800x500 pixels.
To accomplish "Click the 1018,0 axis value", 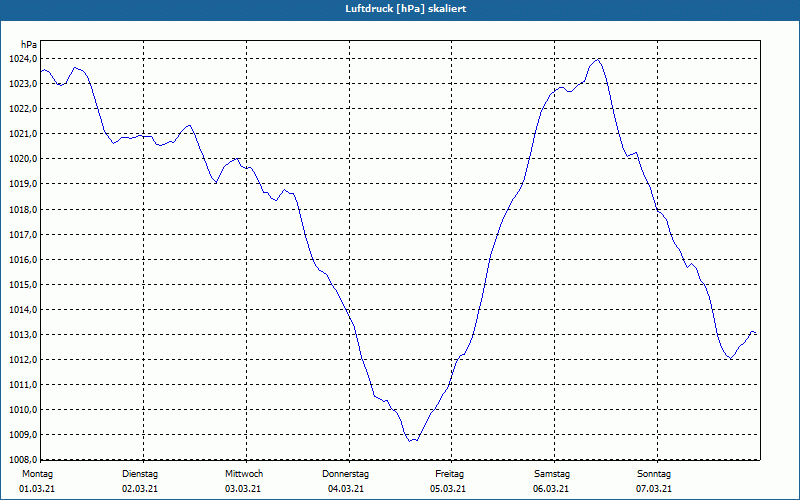I will click(x=23, y=210).
